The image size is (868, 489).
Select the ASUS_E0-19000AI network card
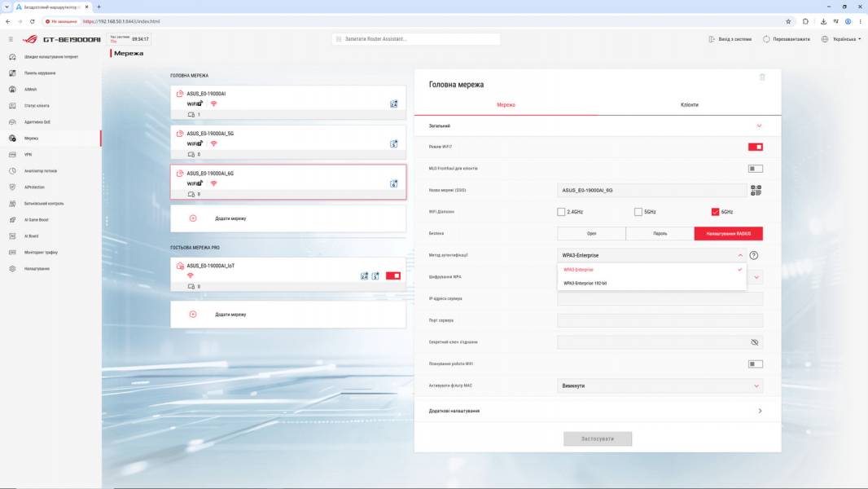click(288, 103)
